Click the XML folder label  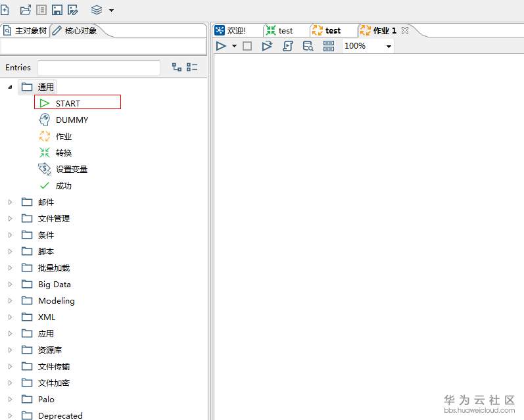[47, 317]
